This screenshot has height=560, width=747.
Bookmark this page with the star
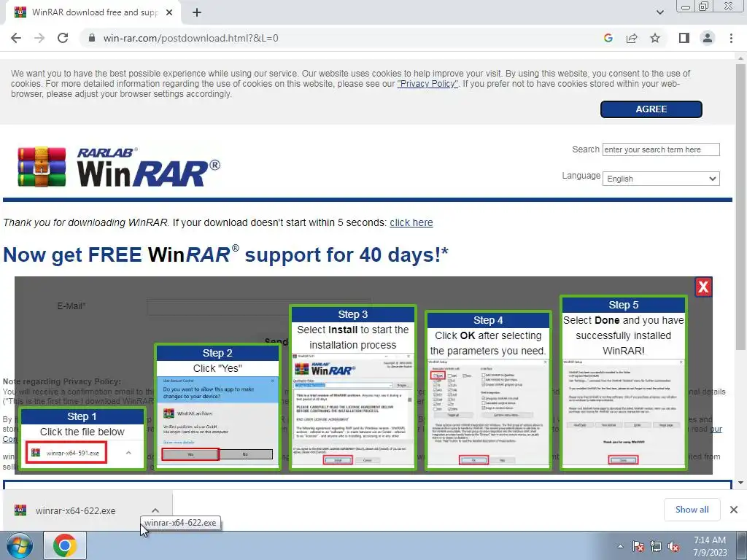tap(655, 38)
